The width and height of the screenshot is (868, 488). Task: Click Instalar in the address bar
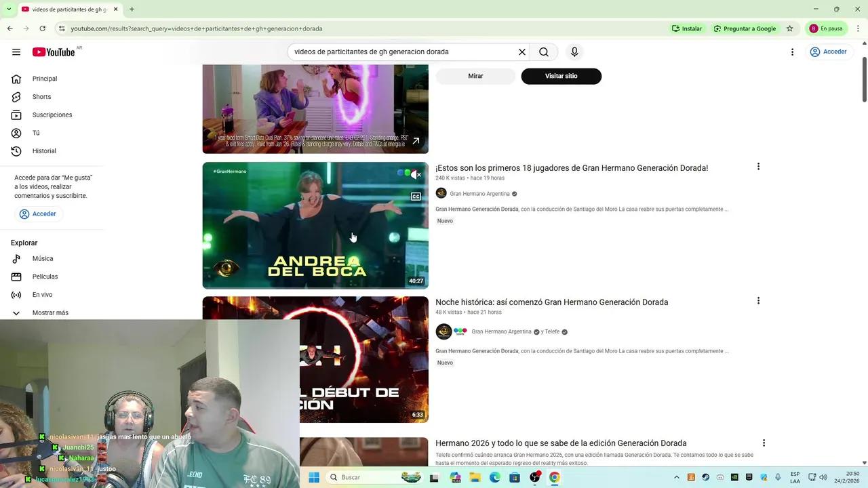[687, 28]
